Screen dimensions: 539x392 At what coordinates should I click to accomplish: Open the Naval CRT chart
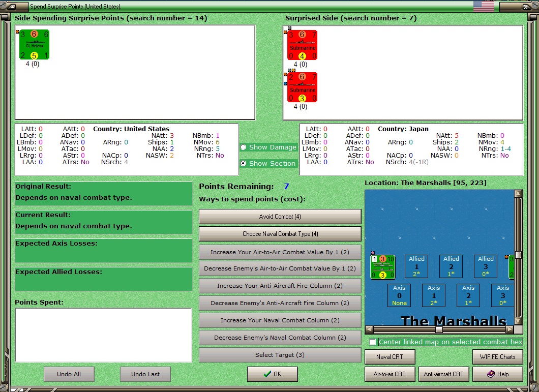(x=390, y=357)
